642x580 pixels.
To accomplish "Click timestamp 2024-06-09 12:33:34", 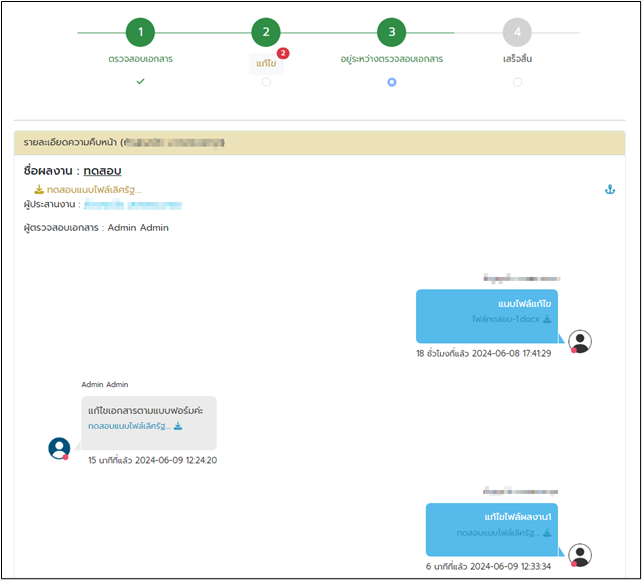I will coord(511,566).
